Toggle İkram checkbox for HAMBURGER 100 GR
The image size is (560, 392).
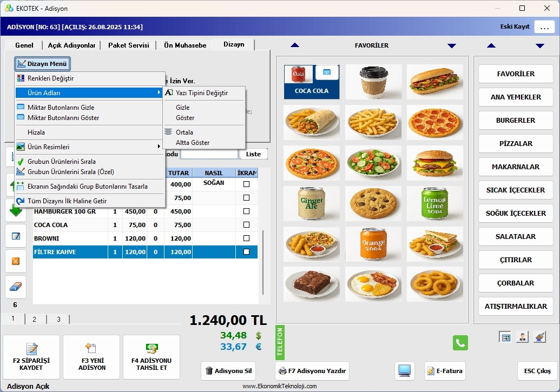246,211
